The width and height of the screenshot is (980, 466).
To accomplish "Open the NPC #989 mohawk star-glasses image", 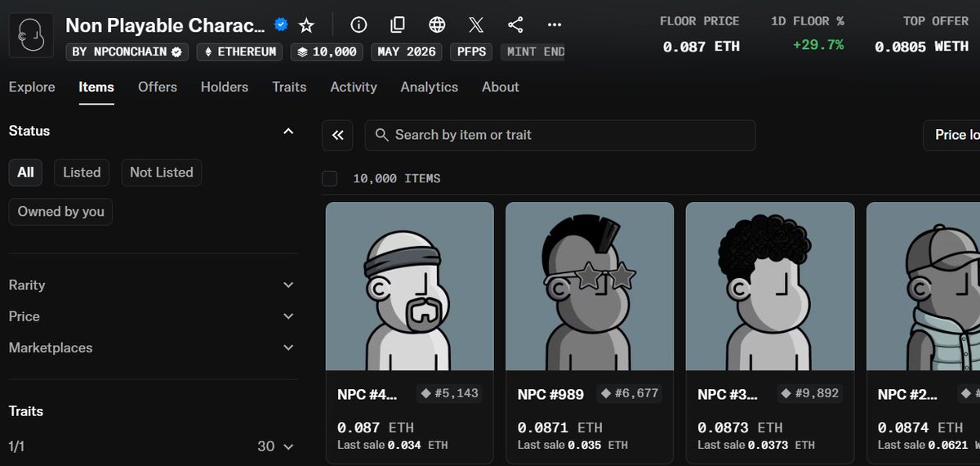I will click(x=590, y=286).
